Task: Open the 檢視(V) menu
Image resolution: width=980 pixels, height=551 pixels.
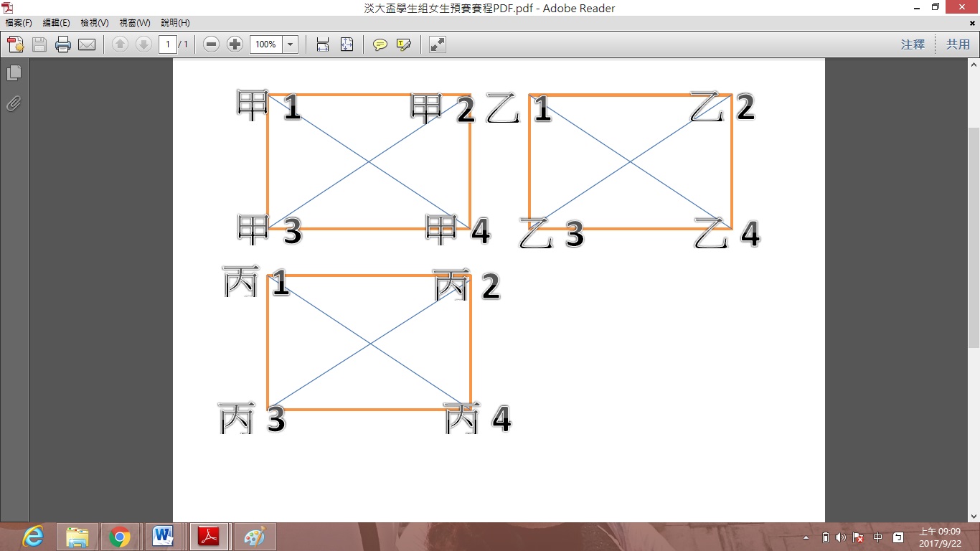Action: 94,23
